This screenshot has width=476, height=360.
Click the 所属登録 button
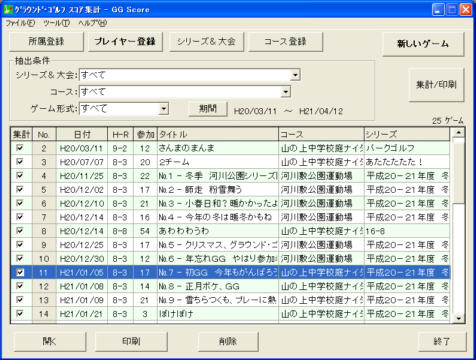coord(46,42)
